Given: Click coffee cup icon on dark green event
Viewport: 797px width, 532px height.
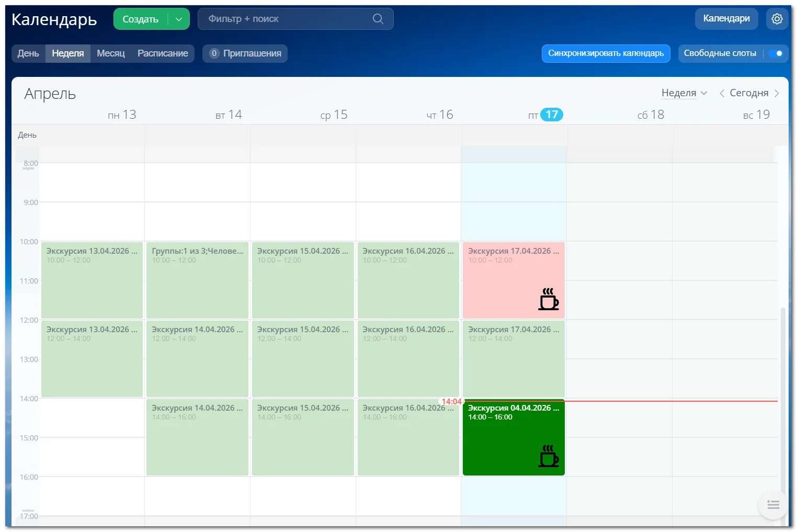Looking at the screenshot, I should tap(548, 456).
